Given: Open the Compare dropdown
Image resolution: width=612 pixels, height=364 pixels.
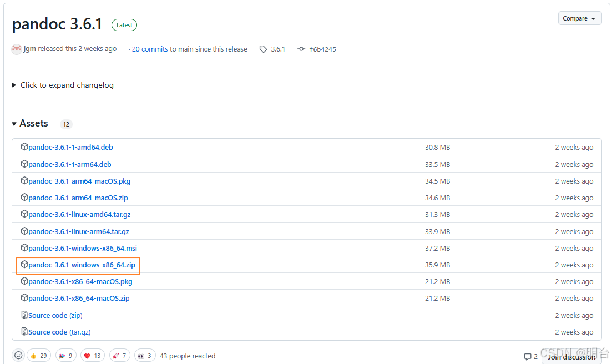Looking at the screenshot, I should tap(580, 18).
